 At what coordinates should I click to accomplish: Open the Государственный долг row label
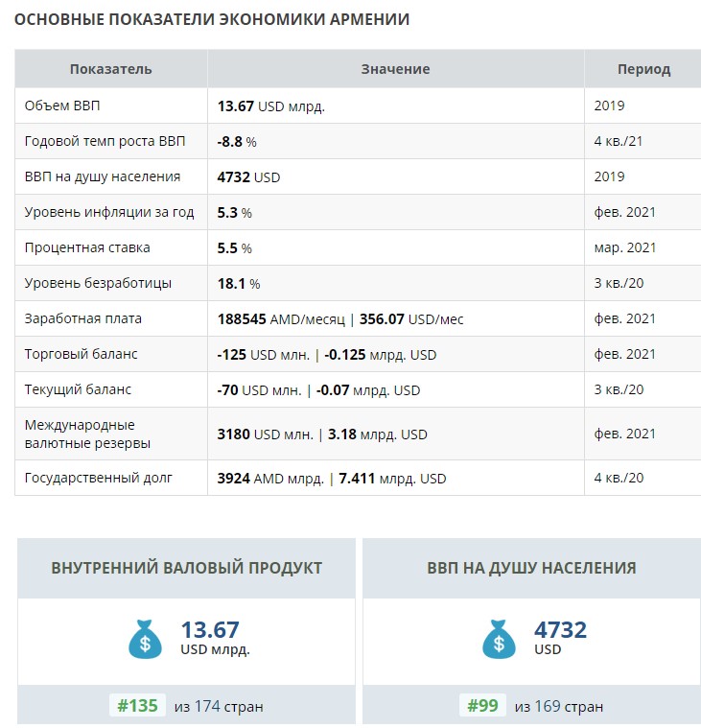pyautogui.click(x=99, y=478)
